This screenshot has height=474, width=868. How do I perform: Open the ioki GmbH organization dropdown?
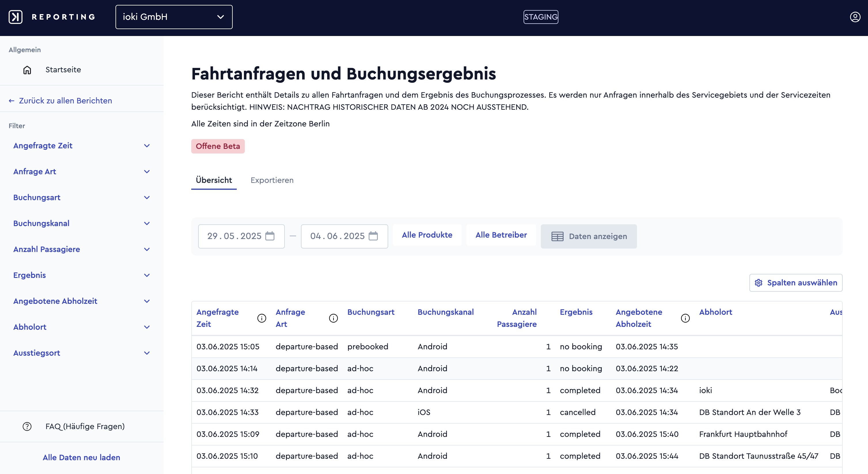tap(174, 17)
